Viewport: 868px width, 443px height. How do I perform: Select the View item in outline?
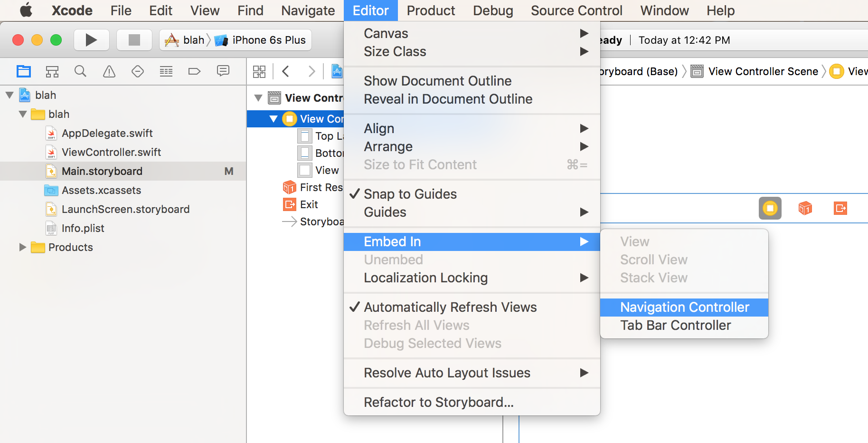[x=295, y=170]
